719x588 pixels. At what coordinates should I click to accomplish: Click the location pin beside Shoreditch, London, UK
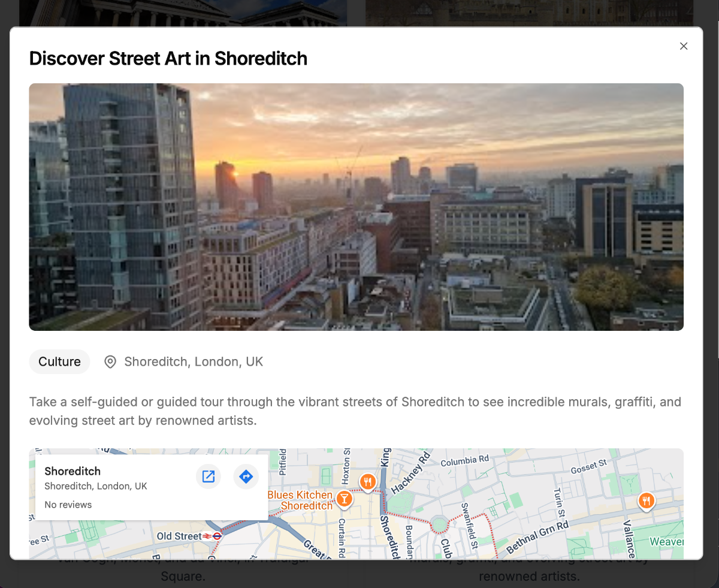pos(110,362)
